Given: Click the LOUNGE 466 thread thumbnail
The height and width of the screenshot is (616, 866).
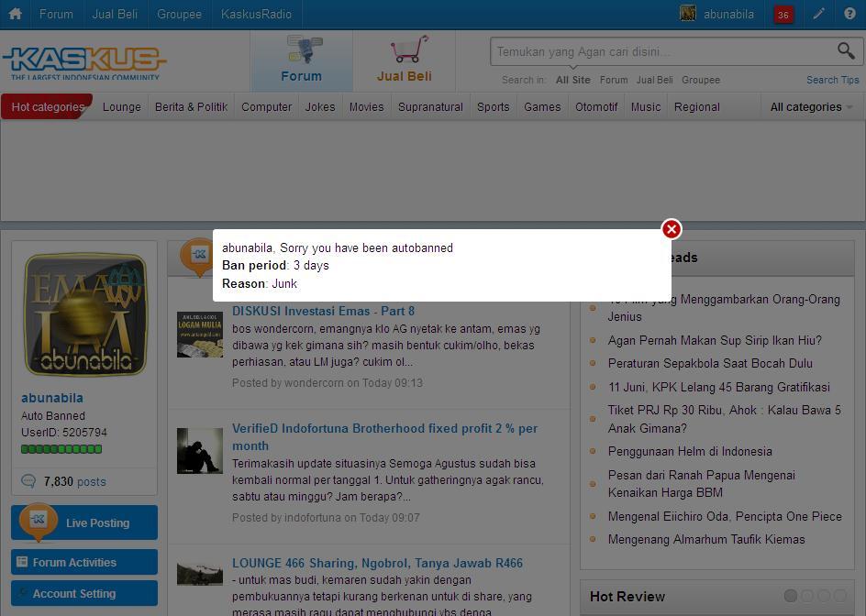Looking at the screenshot, I should (199, 574).
